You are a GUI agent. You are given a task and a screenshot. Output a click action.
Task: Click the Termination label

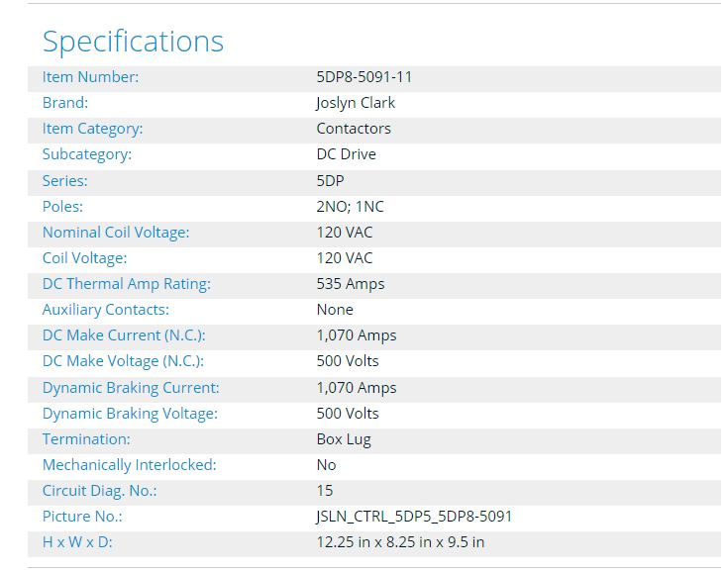(86, 439)
